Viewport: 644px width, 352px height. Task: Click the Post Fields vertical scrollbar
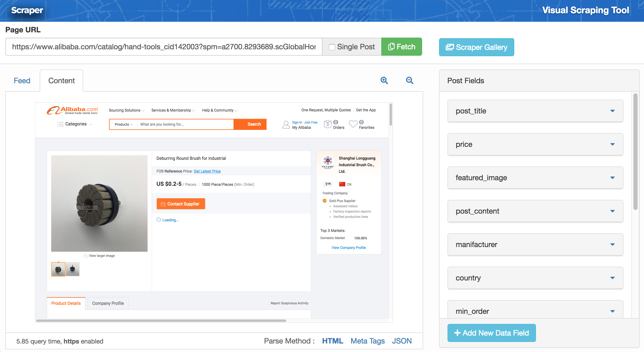tap(635, 152)
